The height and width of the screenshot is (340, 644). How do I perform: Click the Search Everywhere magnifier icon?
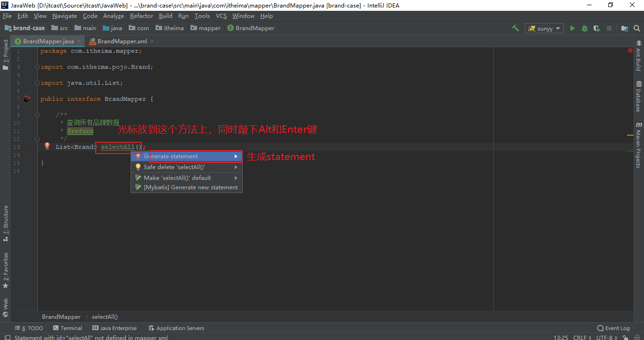[637, 28]
